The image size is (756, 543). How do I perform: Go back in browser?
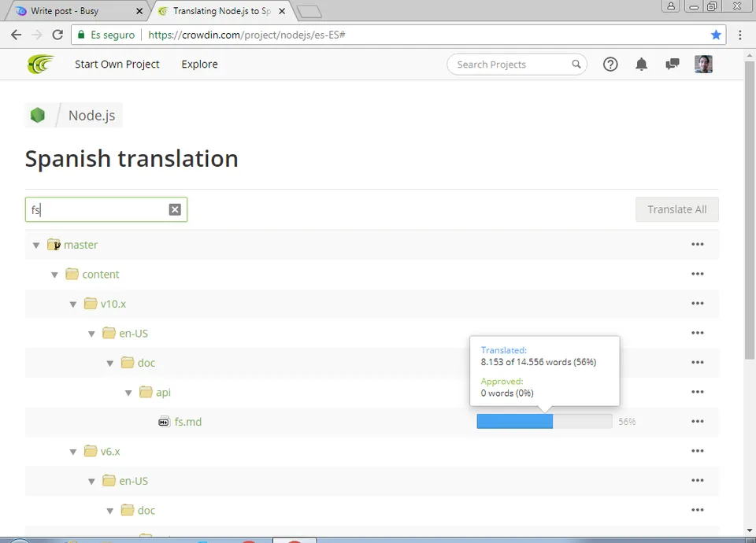(x=16, y=35)
